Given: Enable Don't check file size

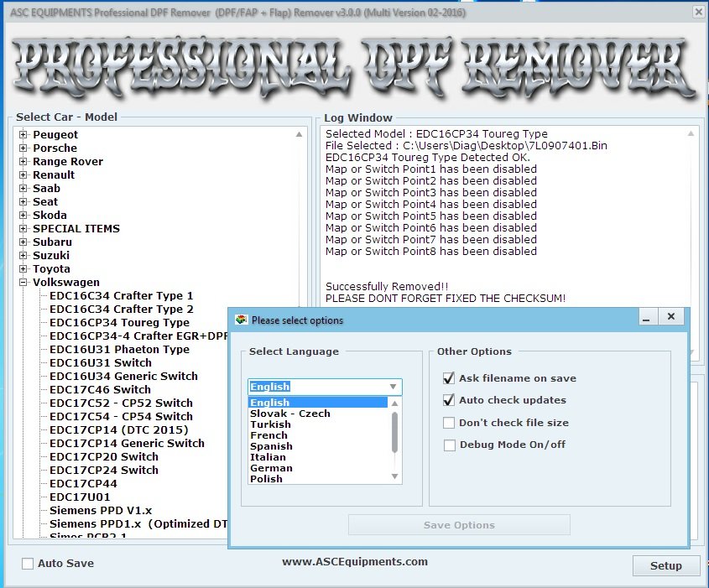Looking at the screenshot, I should [x=449, y=422].
